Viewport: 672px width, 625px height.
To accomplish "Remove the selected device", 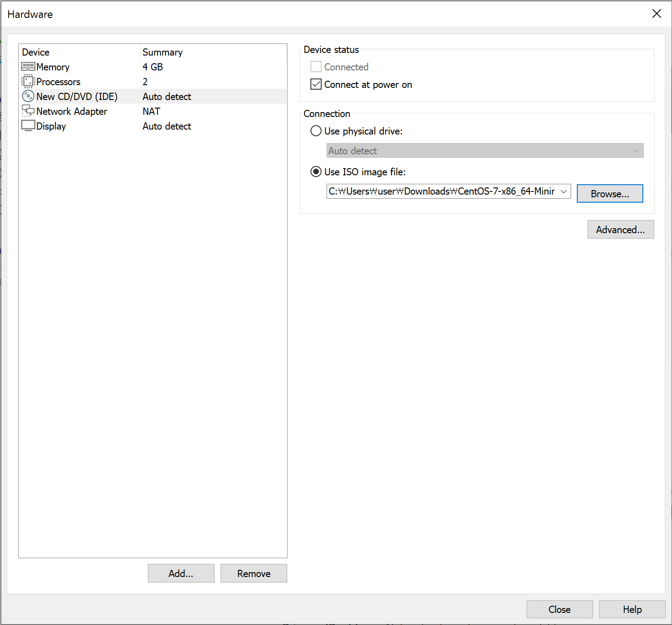I will pyautogui.click(x=253, y=573).
